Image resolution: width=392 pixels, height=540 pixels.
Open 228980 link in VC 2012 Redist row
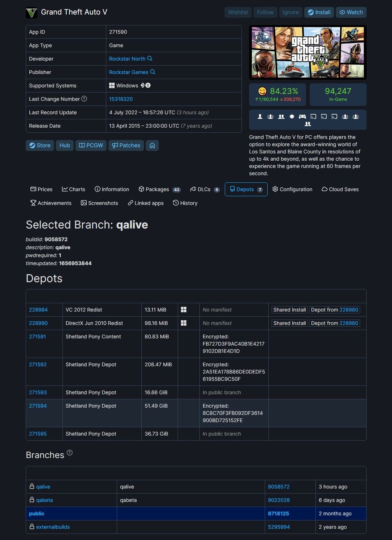[x=349, y=310]
